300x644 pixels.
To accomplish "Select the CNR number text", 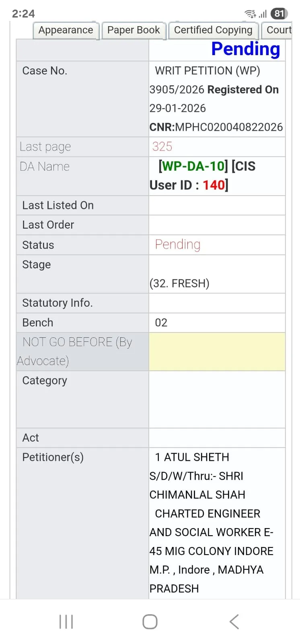I will [x=228, y=127].
